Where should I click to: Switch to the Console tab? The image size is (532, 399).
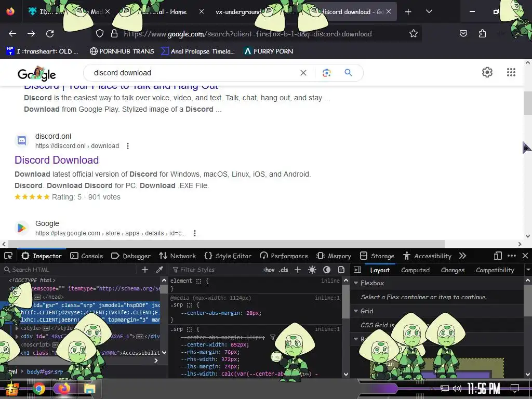pos(87,256)
